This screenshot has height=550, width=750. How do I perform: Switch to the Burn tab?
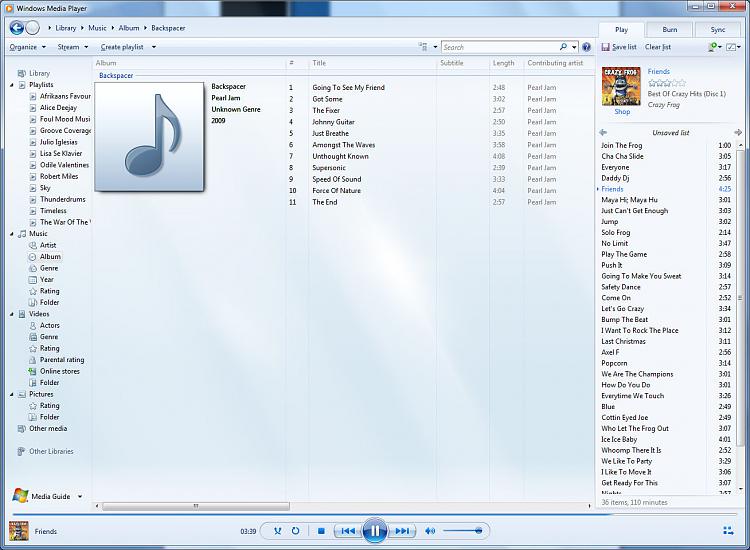coord(670,30)
